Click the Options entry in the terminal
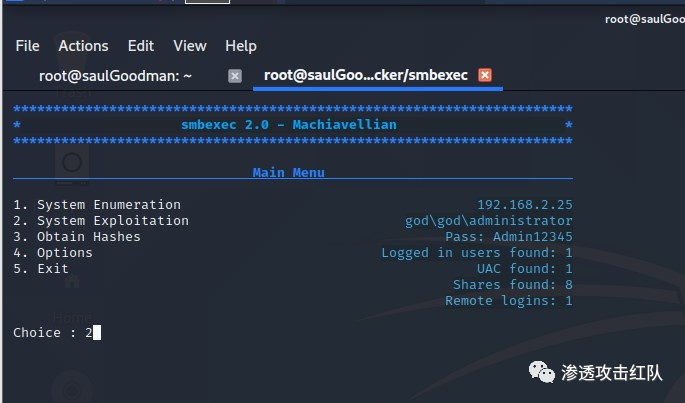 (x=53, y=253)
